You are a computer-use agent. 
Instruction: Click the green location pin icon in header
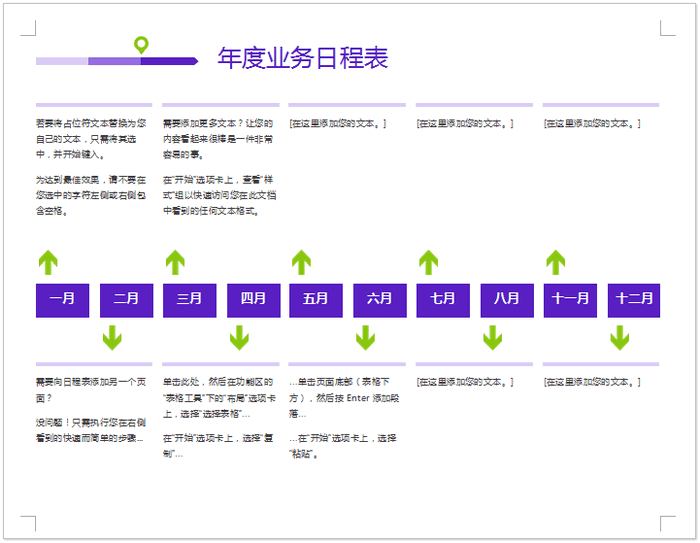tap(141, 45)
